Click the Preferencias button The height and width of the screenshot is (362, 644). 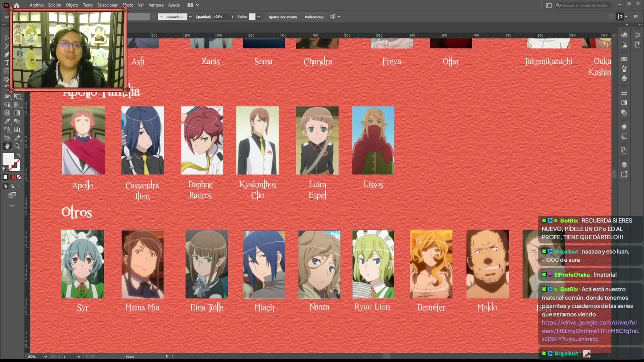click(314, 17)
